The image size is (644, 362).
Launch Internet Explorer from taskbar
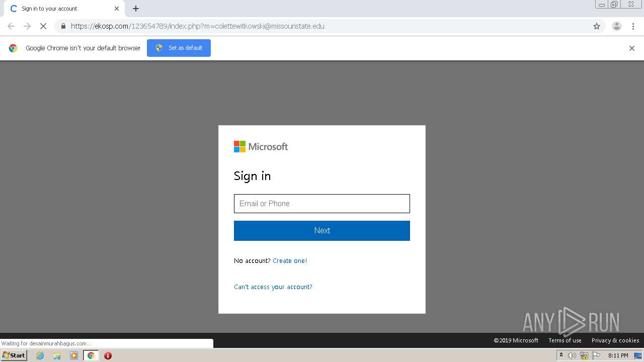(40, 355)
